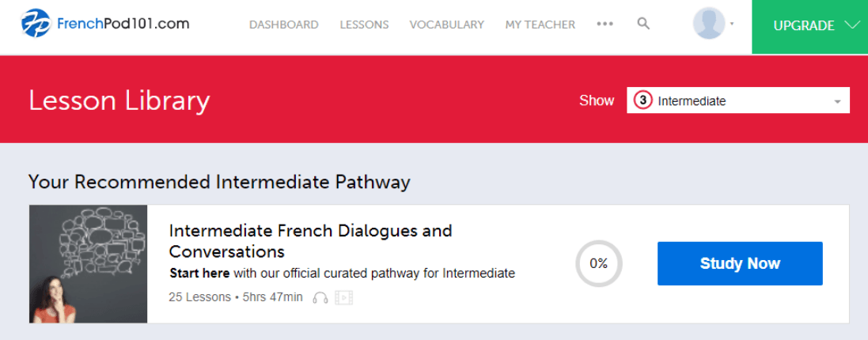Click the circled level 3 badge

click(x=642, y=100)
